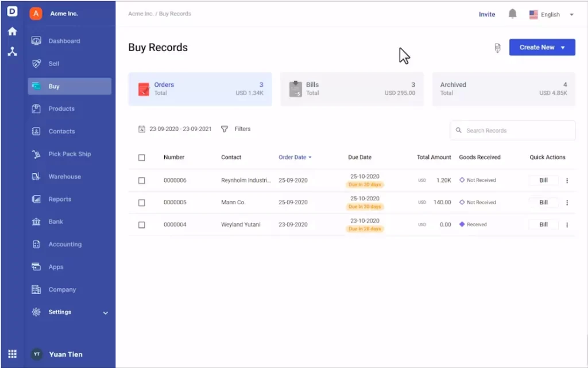Open Yuan Tien user profile

(57, 354)
